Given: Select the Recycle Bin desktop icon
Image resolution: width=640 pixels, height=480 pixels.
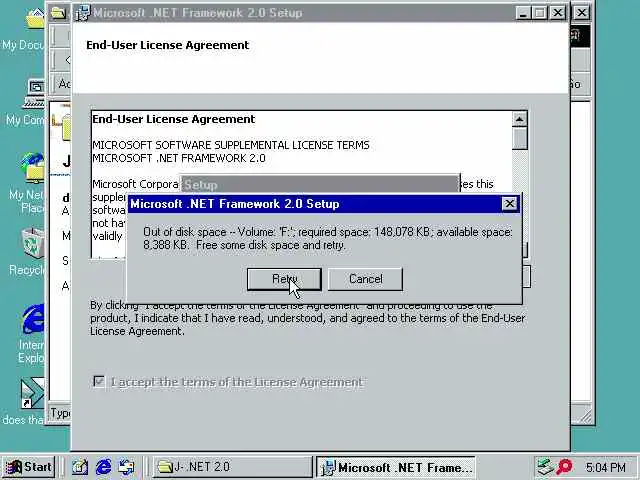Looking at the screenshot, I should [x=29, y=252].
